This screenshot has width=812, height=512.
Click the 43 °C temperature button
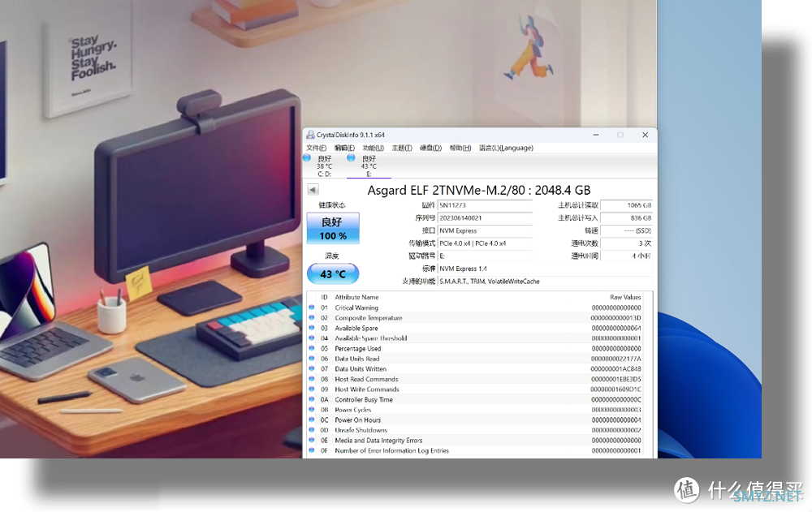click(333, 274)
